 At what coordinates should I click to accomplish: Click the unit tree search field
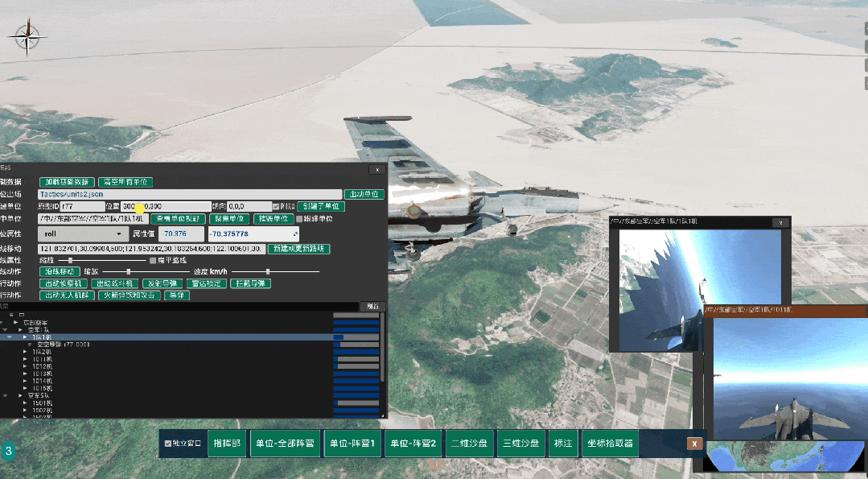click(179, 306)
